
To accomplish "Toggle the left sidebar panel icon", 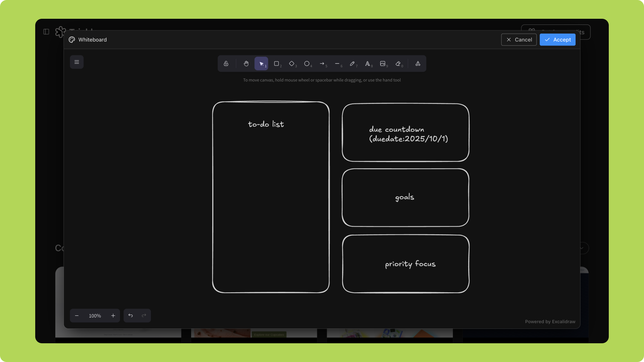I will [46, 32].
